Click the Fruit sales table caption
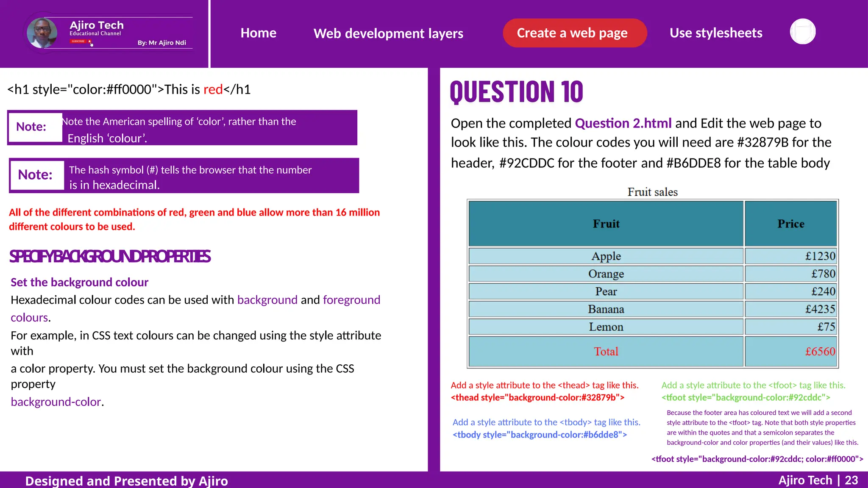 coord(653,192)
